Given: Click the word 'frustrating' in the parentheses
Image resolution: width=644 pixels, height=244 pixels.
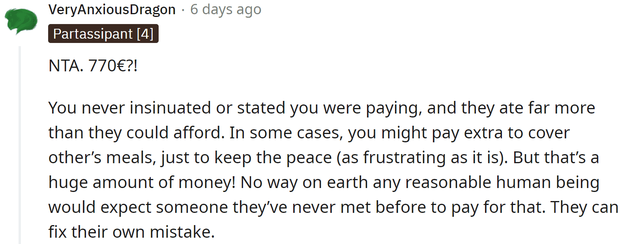Looking at the screenshot, I should (404, 158).
